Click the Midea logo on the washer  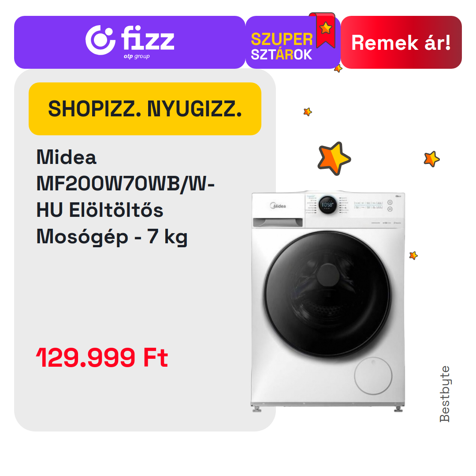tap(278, 206)
